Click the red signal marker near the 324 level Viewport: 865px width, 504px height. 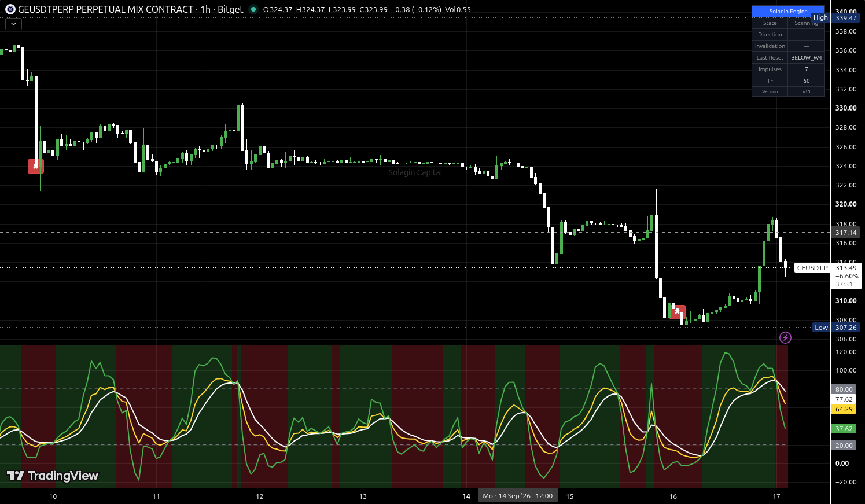[36, 167]
